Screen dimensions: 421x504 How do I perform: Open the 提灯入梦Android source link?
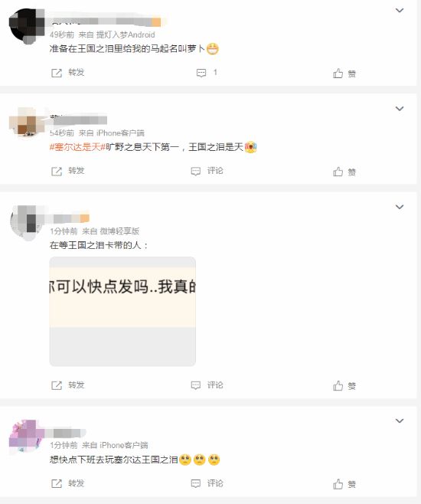(x=126, y=34)
